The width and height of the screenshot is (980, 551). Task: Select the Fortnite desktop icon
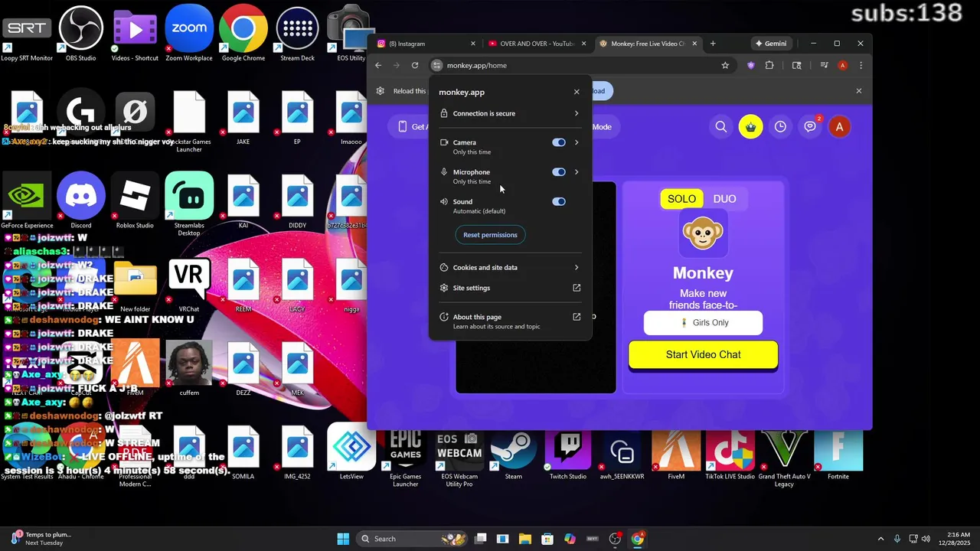point(838,453)
